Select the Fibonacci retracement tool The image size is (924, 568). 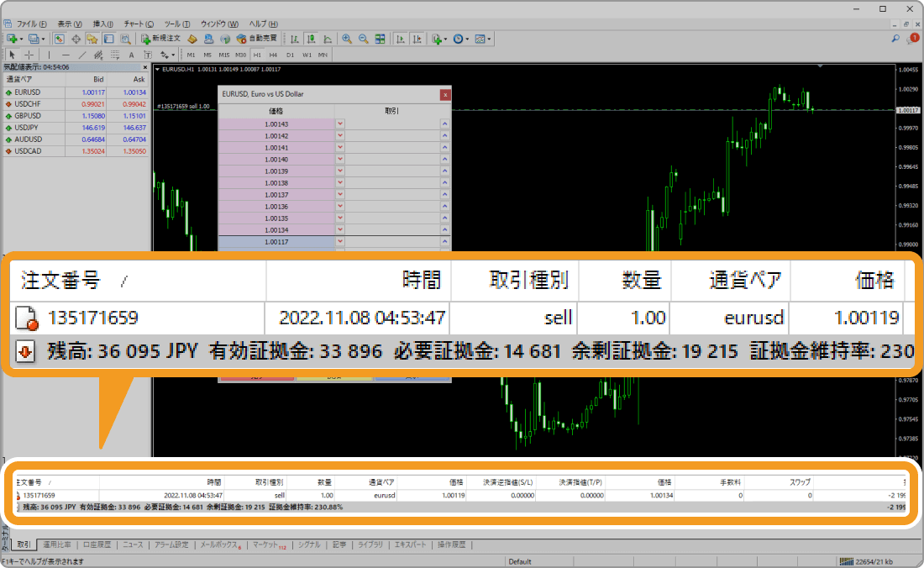point(115,55)
